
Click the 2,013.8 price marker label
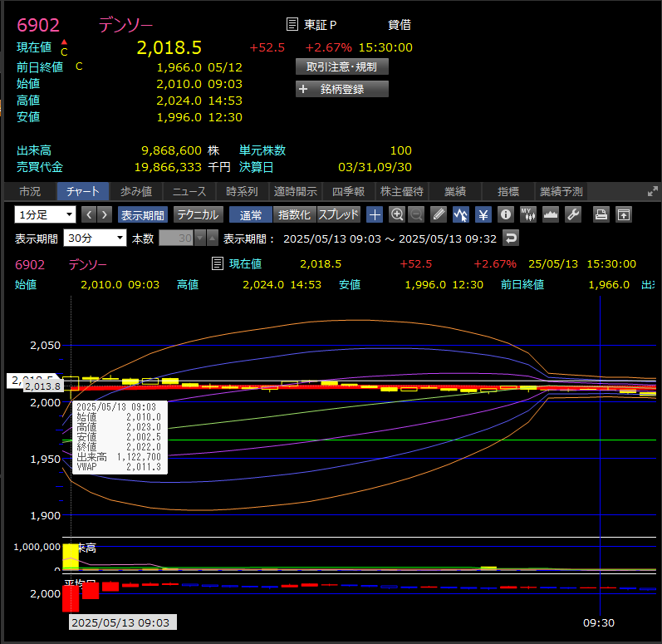(42, 386)
